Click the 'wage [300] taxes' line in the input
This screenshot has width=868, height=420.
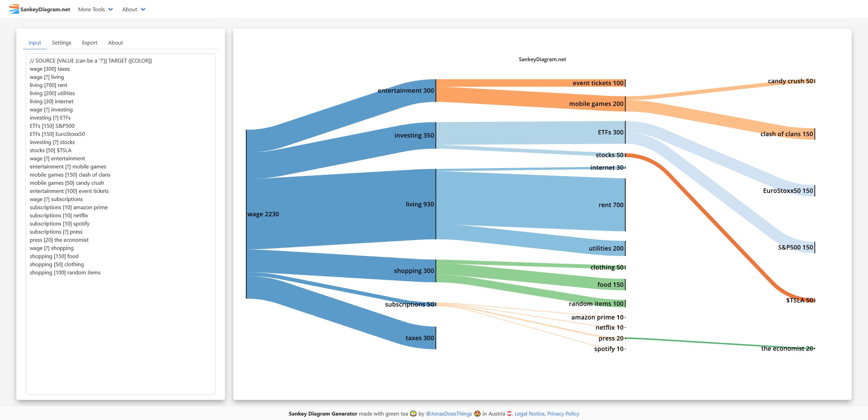(x=50, y=68)
